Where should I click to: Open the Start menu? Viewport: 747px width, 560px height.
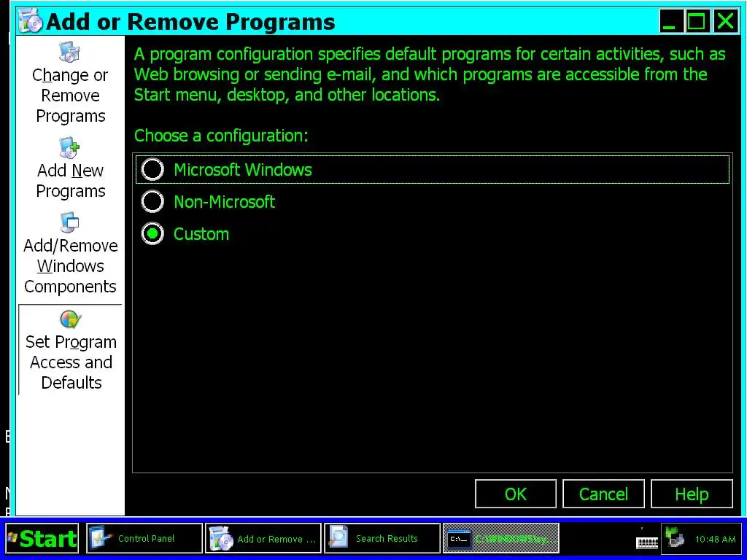pos(42,539)
